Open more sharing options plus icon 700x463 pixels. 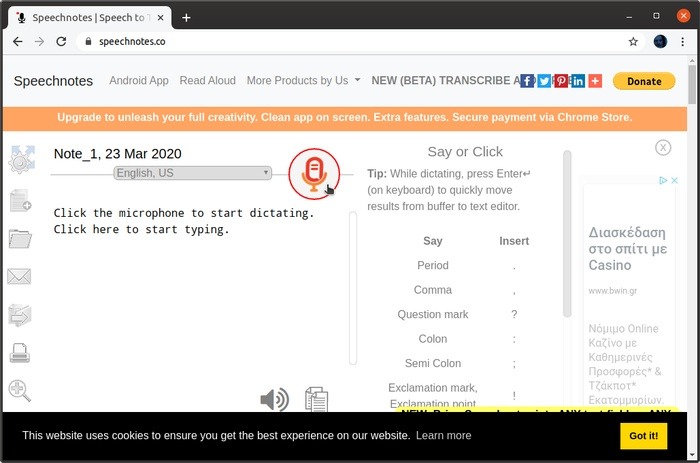point(595,81)
